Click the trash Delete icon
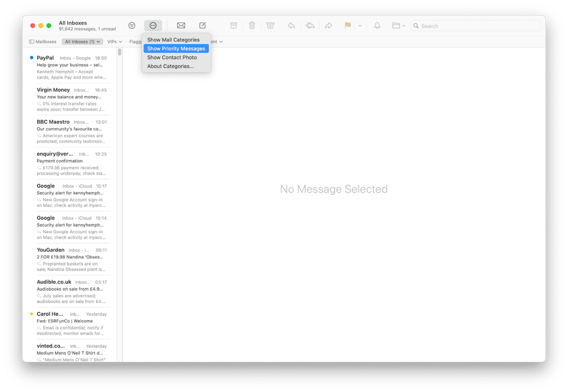The width and height of the screenshot is (568, 392). pos(252,26)
